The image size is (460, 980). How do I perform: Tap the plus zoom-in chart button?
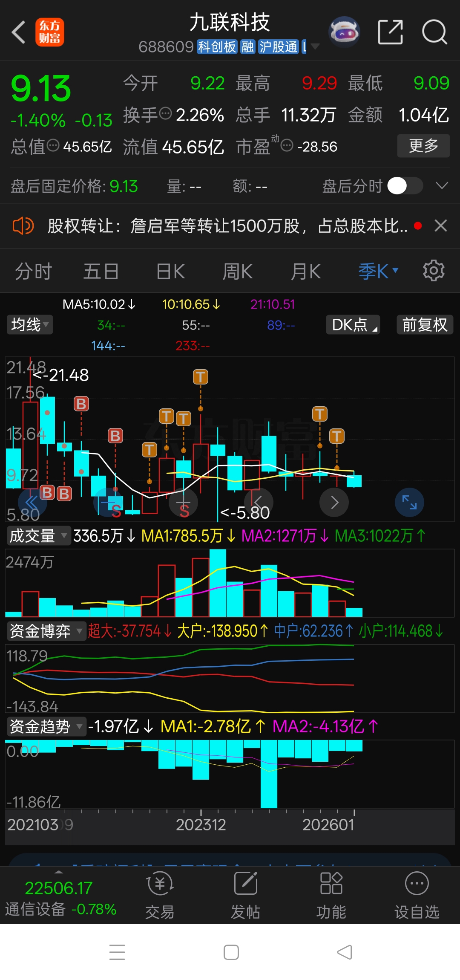[184, 503]
